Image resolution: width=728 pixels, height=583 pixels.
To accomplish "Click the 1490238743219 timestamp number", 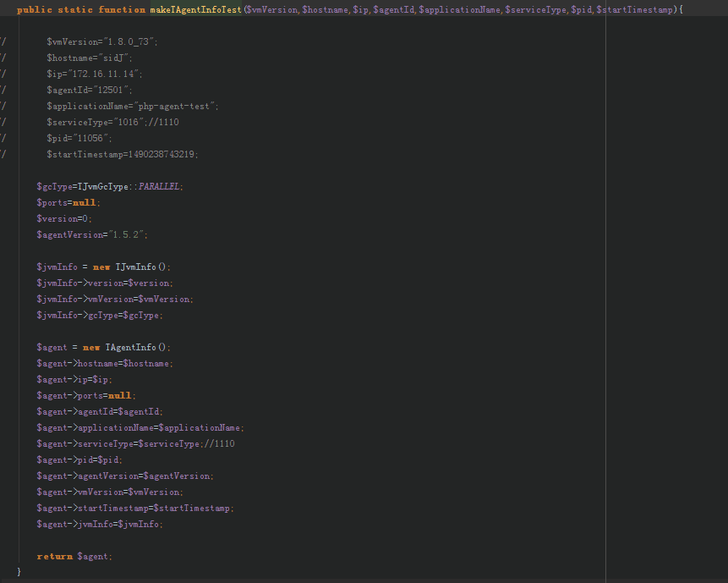I will 162,154.
